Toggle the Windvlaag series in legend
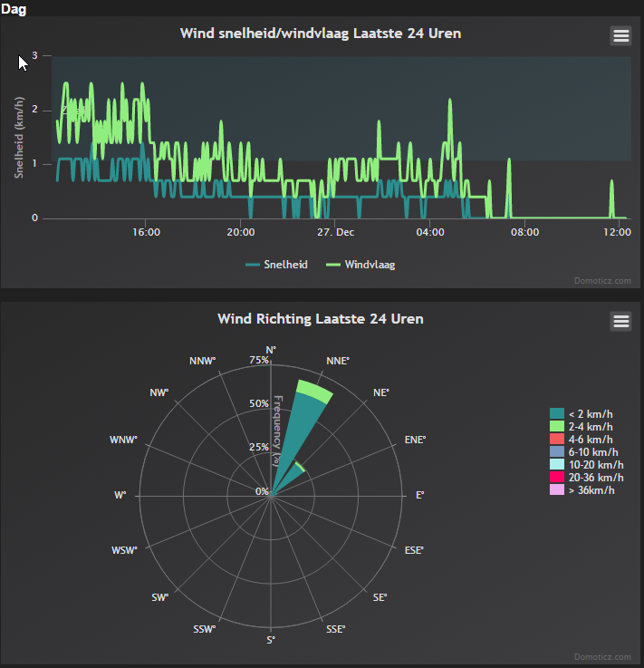The height and width of the screenshot is (668, 644). point(360,265)
